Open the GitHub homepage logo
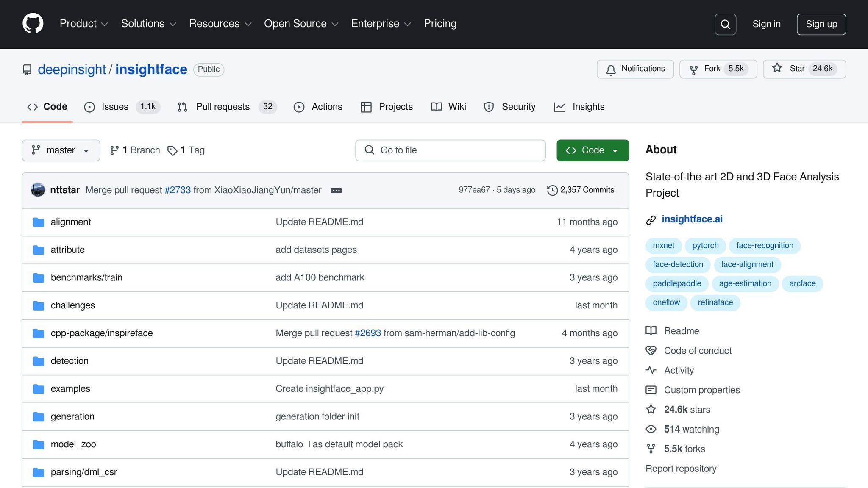Screen dimensions: 868x488 (33, 23)
